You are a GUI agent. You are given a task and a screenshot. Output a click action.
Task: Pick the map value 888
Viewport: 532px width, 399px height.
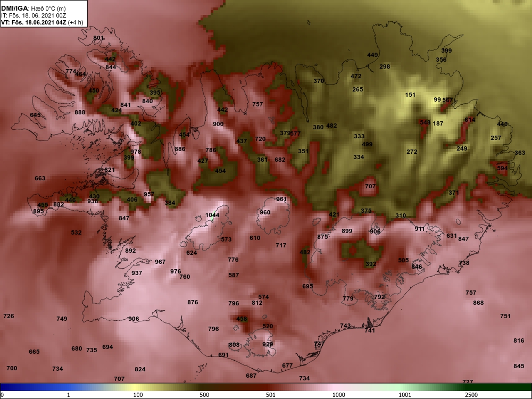(80, 112)
